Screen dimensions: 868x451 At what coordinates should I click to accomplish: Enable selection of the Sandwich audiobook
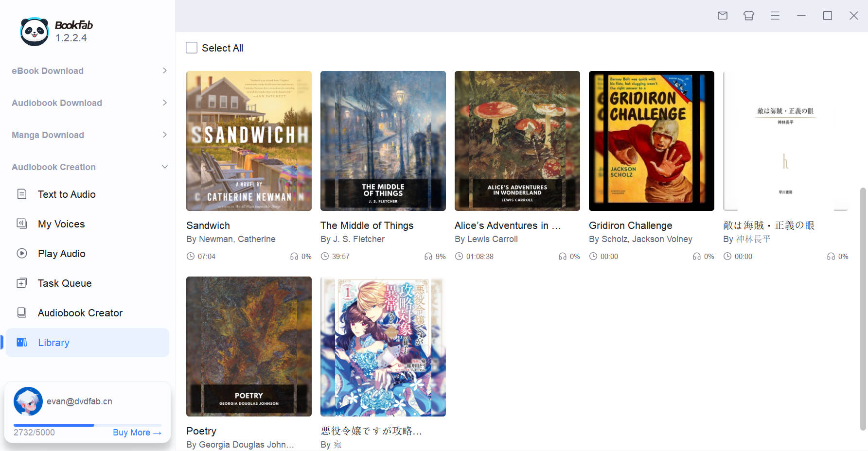[x=248, y=140]
